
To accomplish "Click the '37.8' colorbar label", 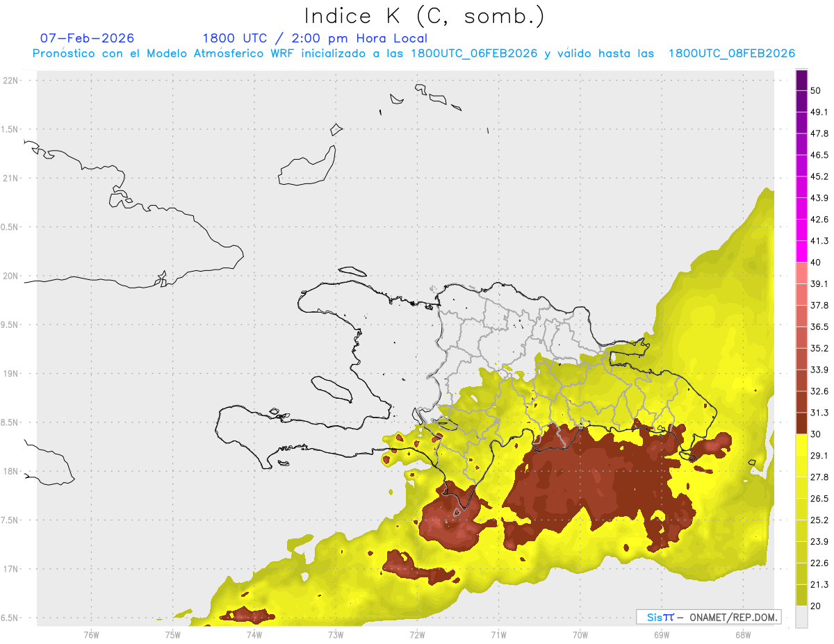I will (x=819, y=305).
